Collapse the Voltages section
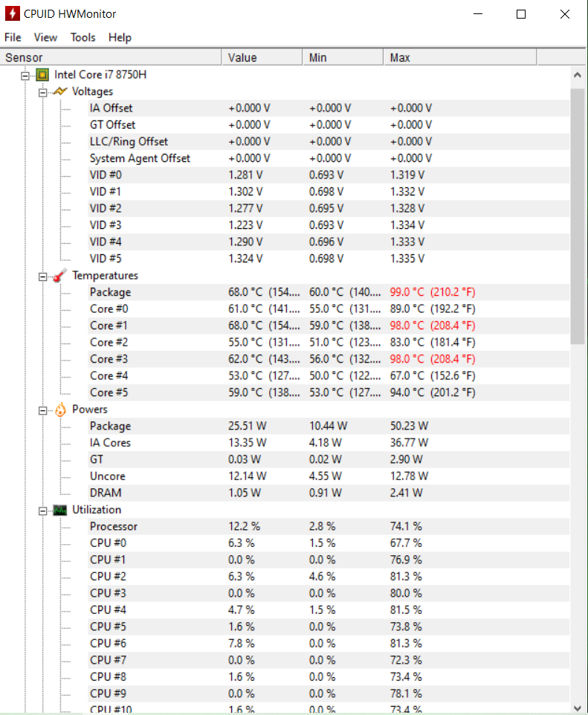Viewport: 588px width, 715px height. (x=43, y=91)
